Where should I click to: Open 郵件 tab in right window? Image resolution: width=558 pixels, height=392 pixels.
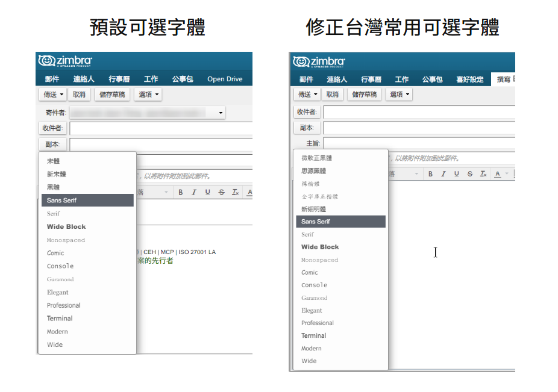306,79
